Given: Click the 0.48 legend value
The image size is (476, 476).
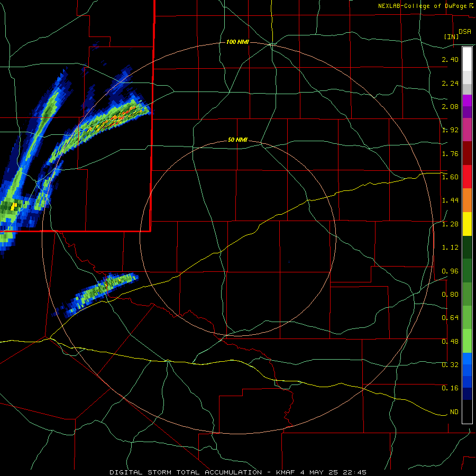Looking at the screenshot, I should pyautogui.click(x=450, y=342).
